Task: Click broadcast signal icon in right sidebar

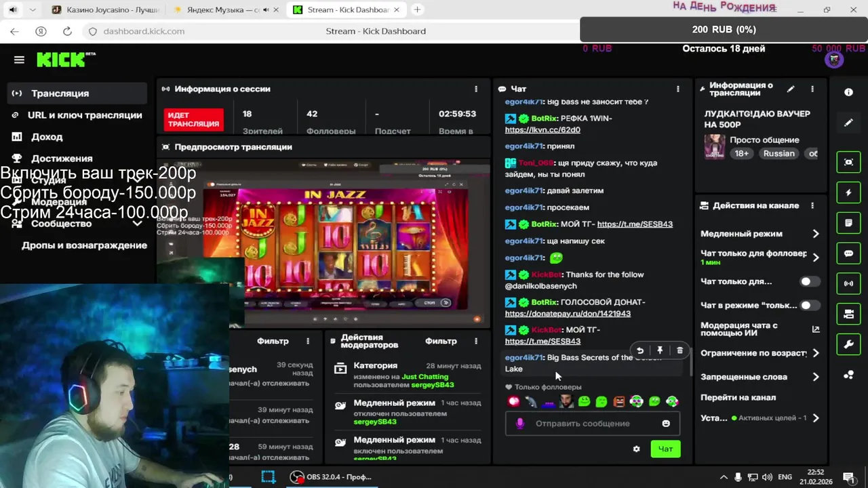Action: pyautogui.click(x=848, y=283)
